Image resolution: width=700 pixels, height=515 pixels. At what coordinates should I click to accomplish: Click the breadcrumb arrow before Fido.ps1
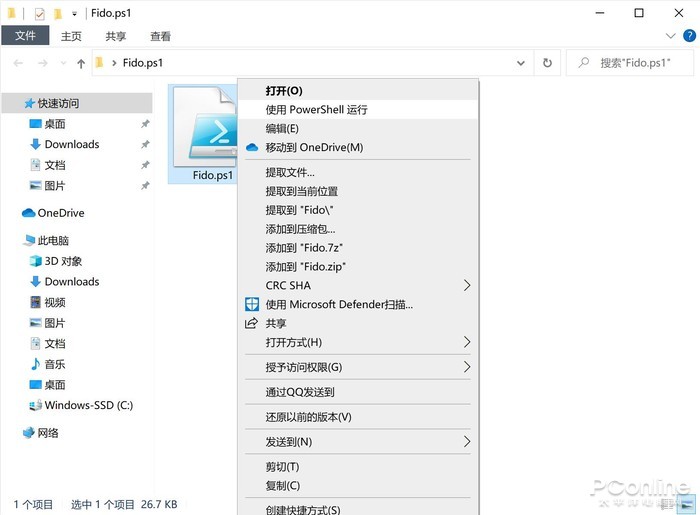coord(114,63)
